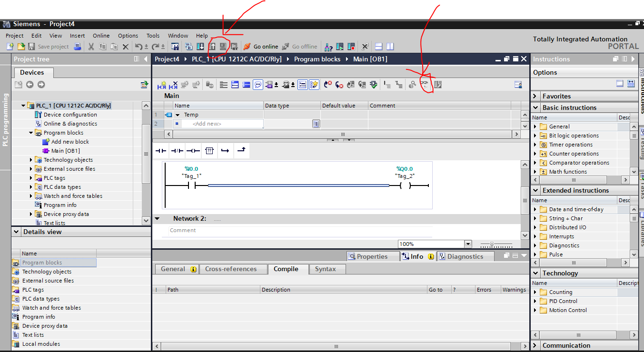The width and height of the screenshot is (644, 352).
Task: Collapse the PLC_1 tree node
Action: point(22,106)
